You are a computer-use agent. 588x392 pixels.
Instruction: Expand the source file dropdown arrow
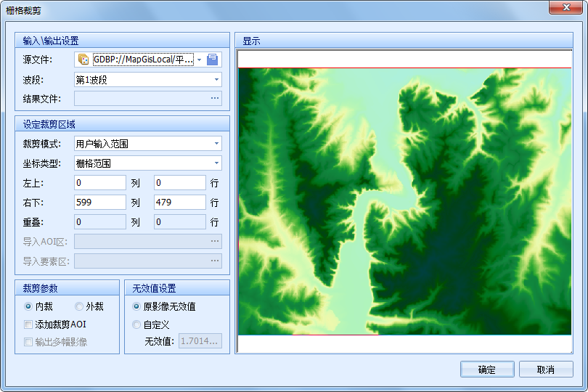(x=199, y=60)
